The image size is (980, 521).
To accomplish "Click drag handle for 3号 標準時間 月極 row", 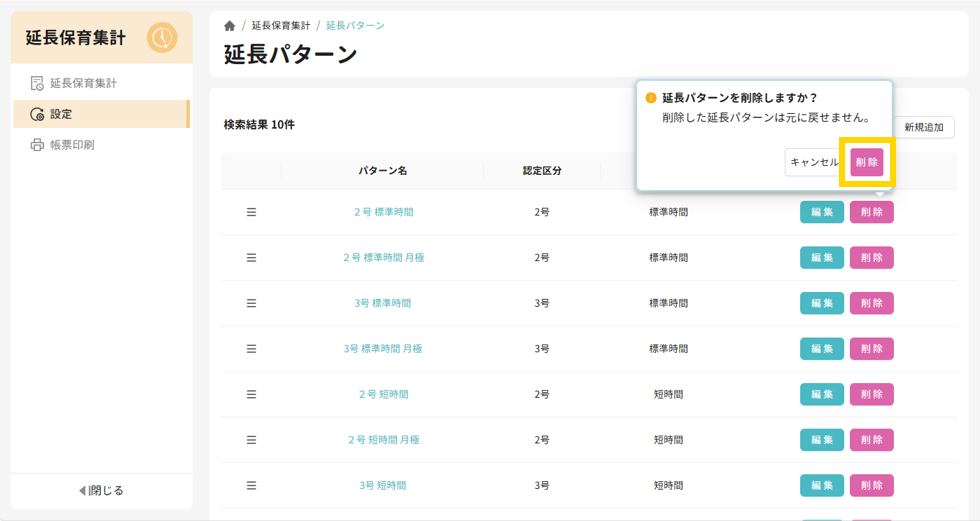I will click(x=251, y=349).
